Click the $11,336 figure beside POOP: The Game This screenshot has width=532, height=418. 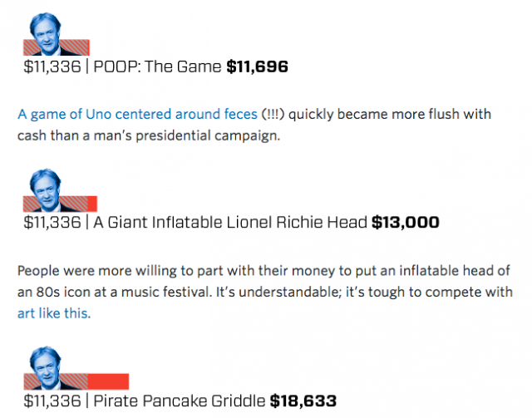click(x=52, y=66)
